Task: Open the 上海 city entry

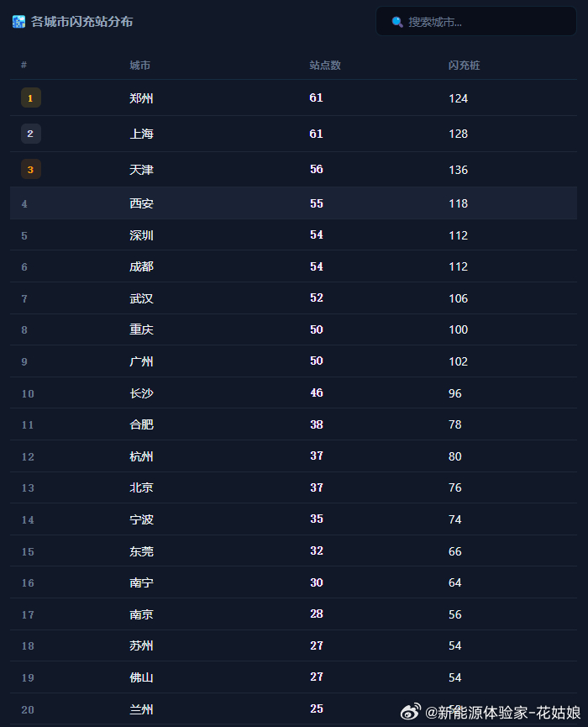Action: [x=141, y=134]
